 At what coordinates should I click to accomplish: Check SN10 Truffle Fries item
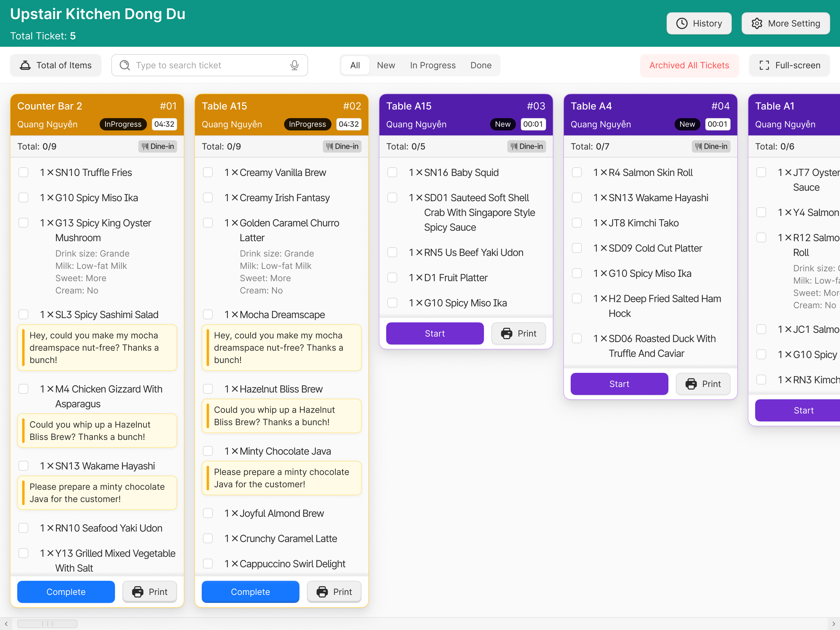pos(24,173)
